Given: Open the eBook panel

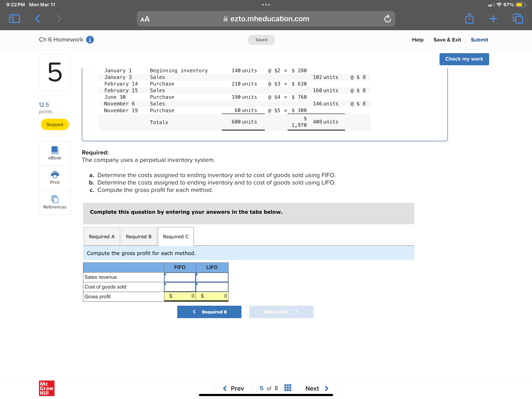Looking at the screenshot, I should click(x=55, y=153).
